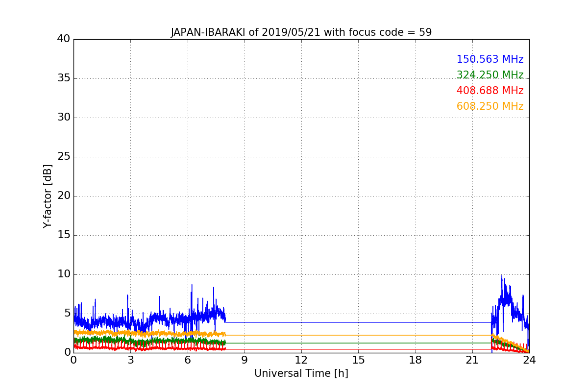Image resolution: width=588 pixels, height=392 pixels.
Task: Click the x-axis tick label 6
Action: pyautogui.click(x=188, y=360)
